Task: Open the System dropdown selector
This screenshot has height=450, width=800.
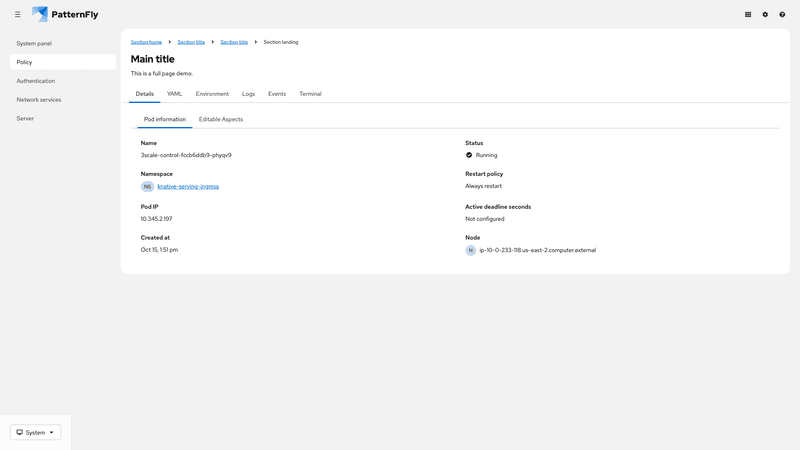Action: coord(35,432)
